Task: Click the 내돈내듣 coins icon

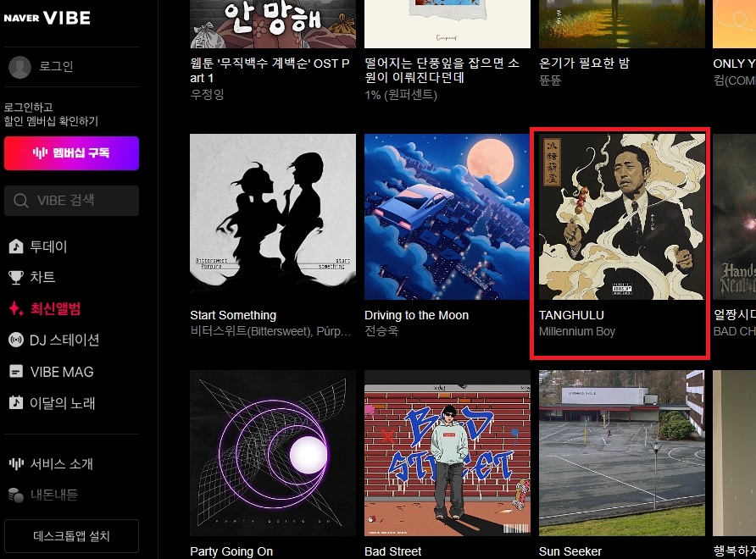Action: 16,495
